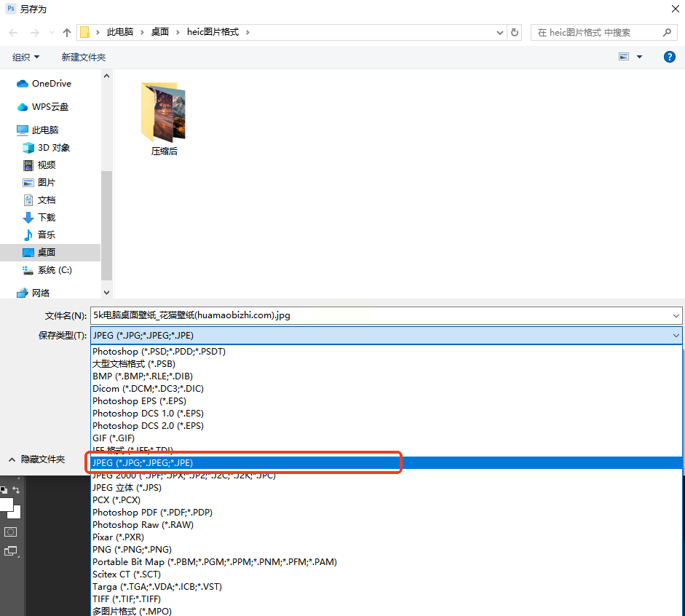The width and height of the screenshot is (685, 616).
Task: Toggle Quick Mask mode icon
Action: click(x=10, y=532)
